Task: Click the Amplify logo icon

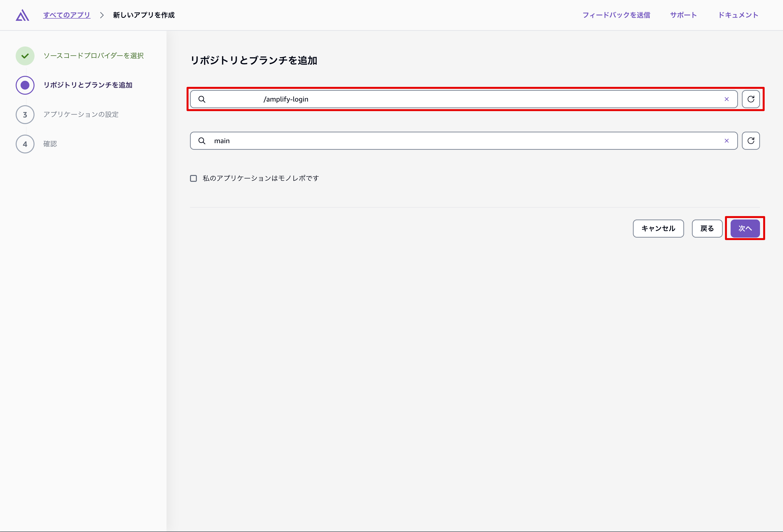Action: tap(22, 15)
